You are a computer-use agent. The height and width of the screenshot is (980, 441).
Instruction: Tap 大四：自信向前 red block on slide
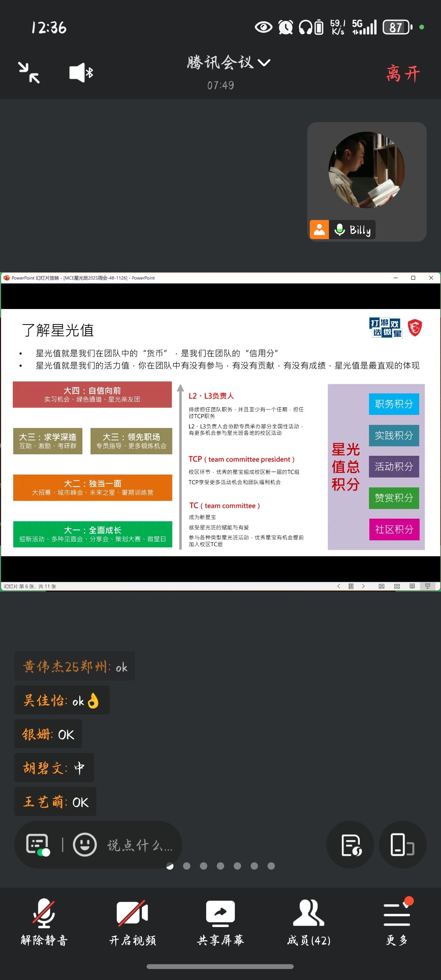[x=92, y=394]
